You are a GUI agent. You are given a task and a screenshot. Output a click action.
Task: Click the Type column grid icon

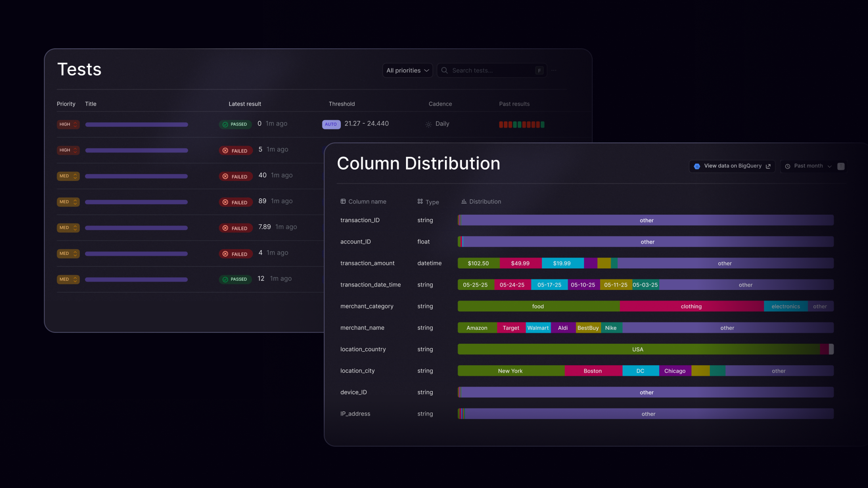point(420,201)
